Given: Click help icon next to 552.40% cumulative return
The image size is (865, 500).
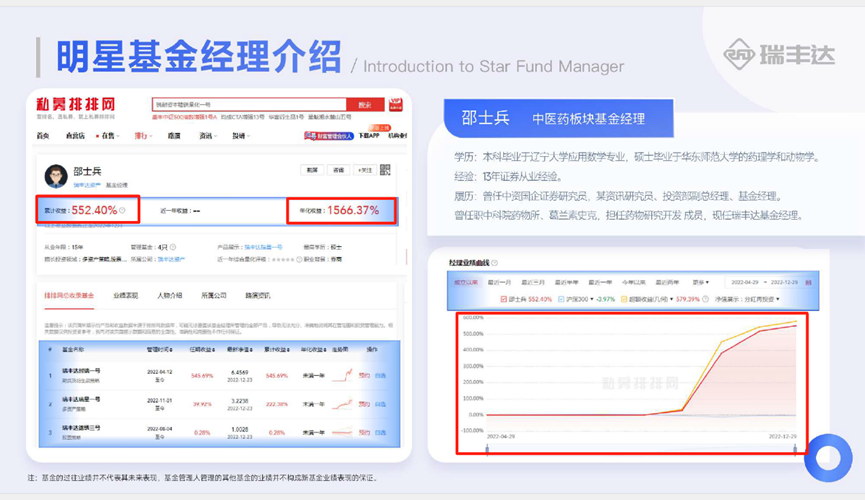Looking at the screenshot, I should click(122, 210).
